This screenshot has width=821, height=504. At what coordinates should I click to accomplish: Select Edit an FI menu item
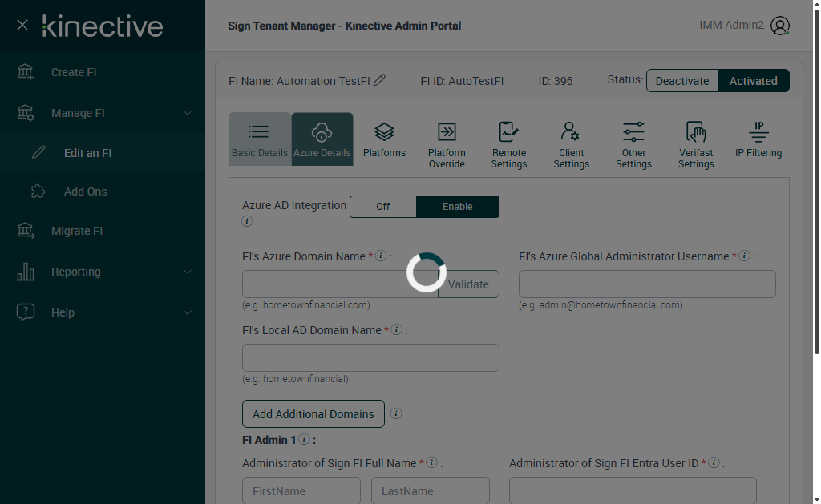(x=103, y=152)
